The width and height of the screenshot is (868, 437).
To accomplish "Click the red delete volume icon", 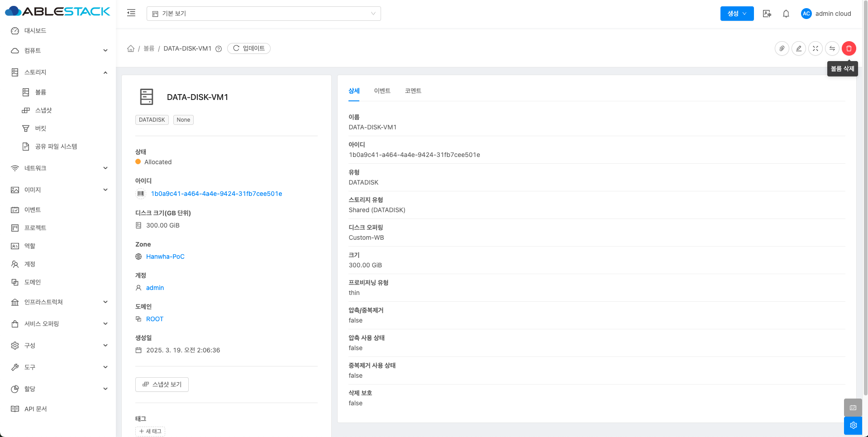I will point(849,48).
